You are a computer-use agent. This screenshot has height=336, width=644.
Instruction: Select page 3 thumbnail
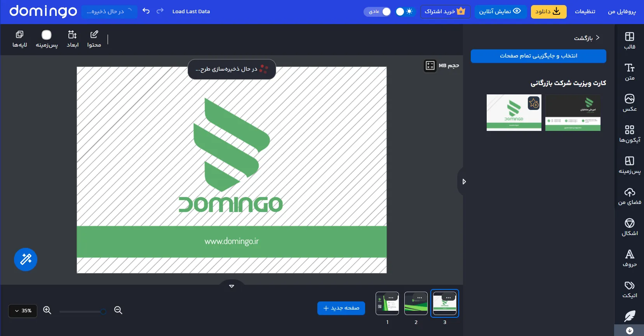(445, 303)
